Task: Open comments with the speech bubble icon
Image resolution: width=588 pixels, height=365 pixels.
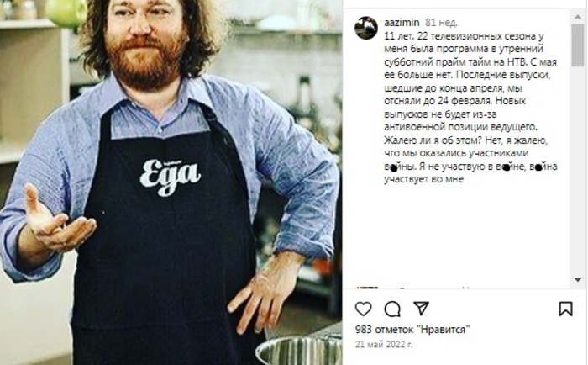Action: 392,309
